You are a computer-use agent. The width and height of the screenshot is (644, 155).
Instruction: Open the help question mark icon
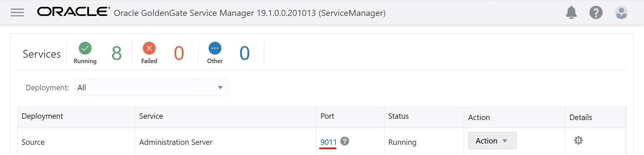(596, 13)
